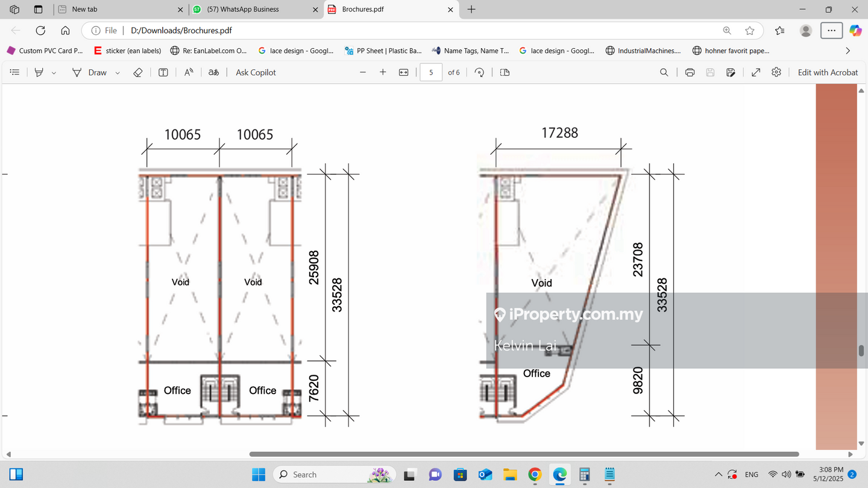Show more bookmarks with the chevron

[x=848, y=51]
